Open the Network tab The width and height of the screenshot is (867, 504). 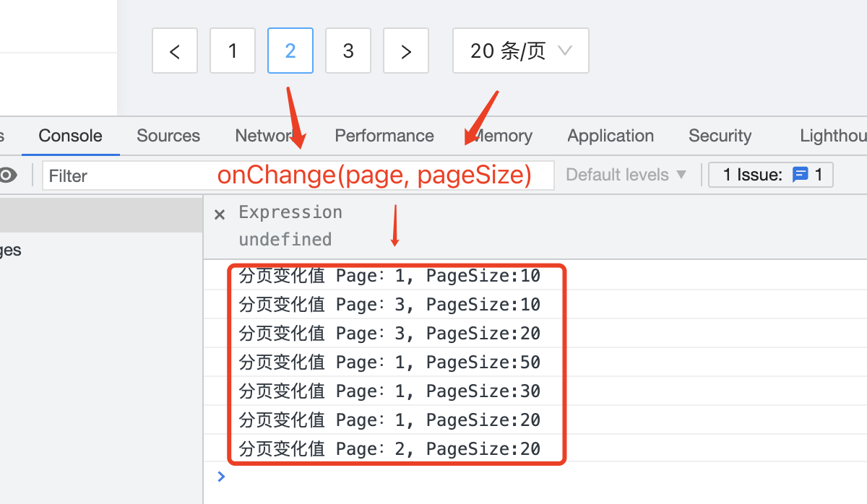[267, 136]
